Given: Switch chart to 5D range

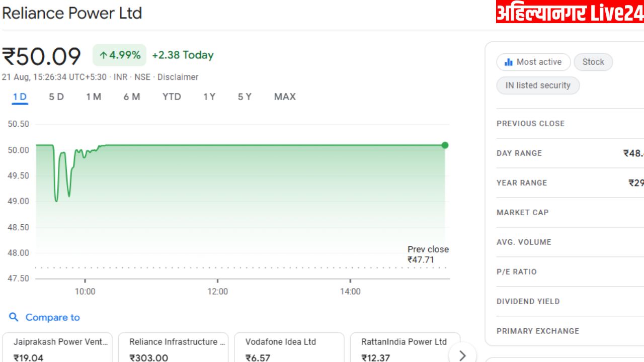Looking at the screenshot, I should 56,97.
